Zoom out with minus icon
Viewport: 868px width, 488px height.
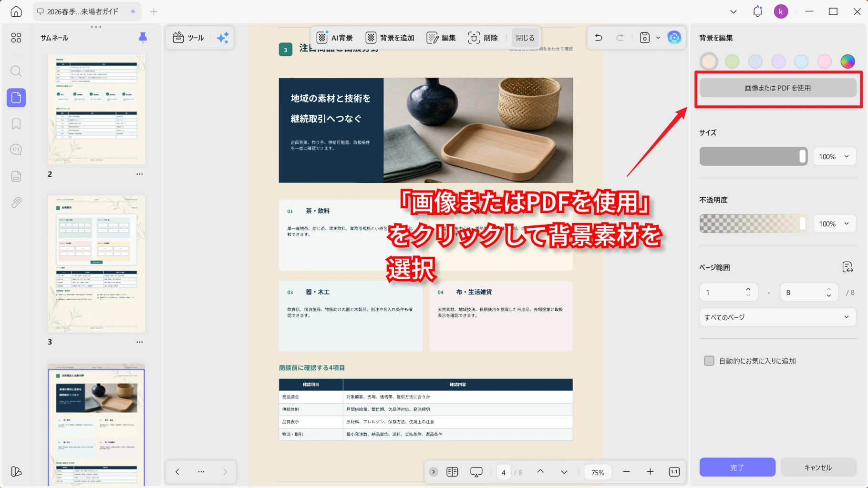point(626,472)
